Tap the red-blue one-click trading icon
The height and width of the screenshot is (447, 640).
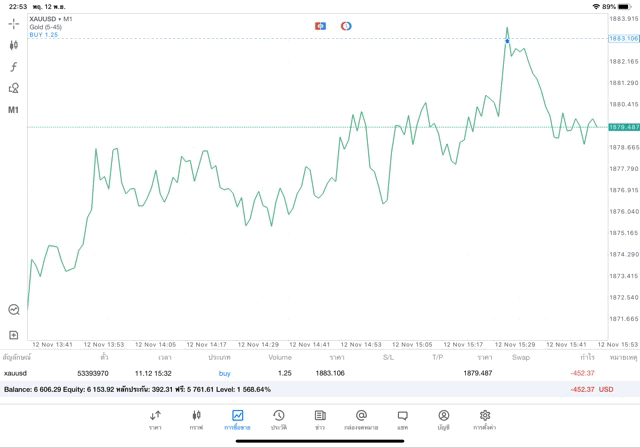(320, 24)
